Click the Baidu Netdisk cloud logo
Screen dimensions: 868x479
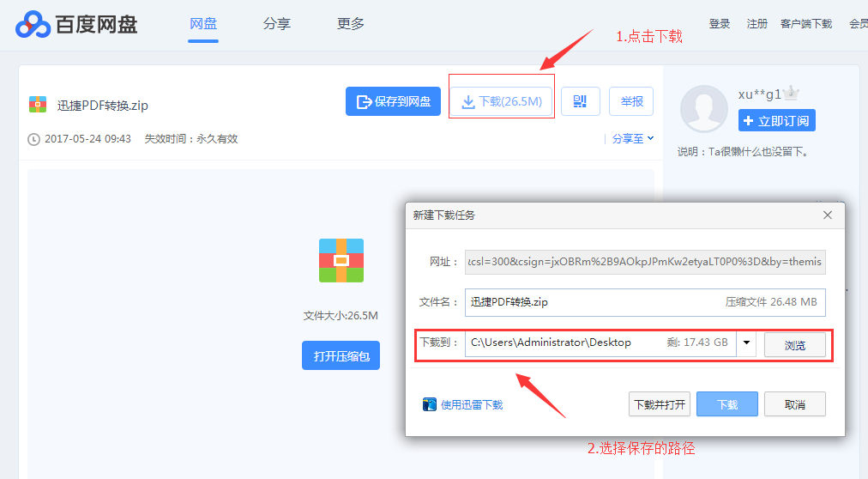tap(32, 24)
